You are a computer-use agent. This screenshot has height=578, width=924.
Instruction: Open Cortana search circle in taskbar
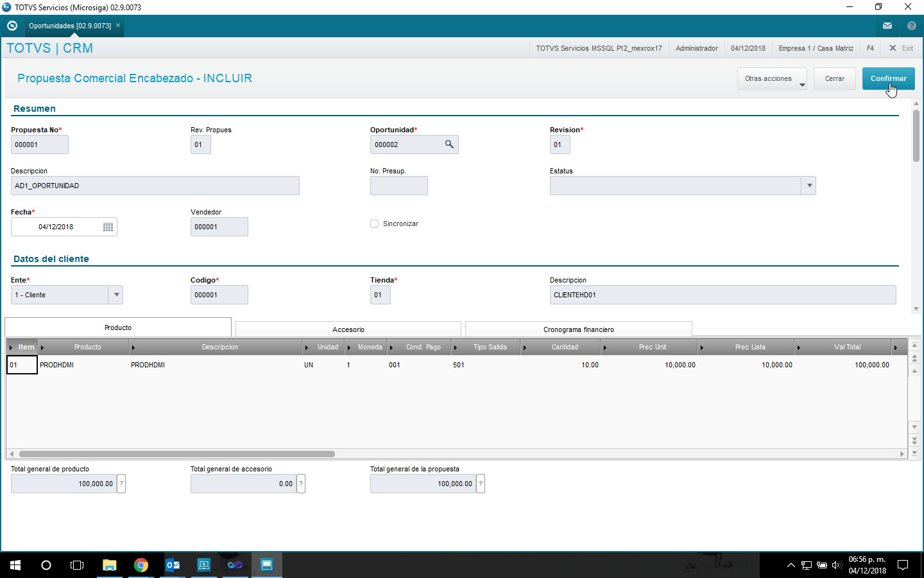point(46,565)
